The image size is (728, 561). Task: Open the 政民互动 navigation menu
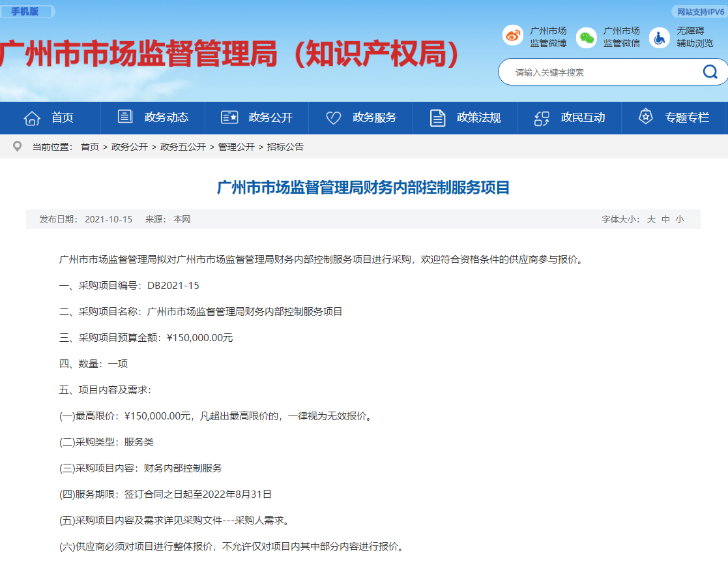point(583,118)
